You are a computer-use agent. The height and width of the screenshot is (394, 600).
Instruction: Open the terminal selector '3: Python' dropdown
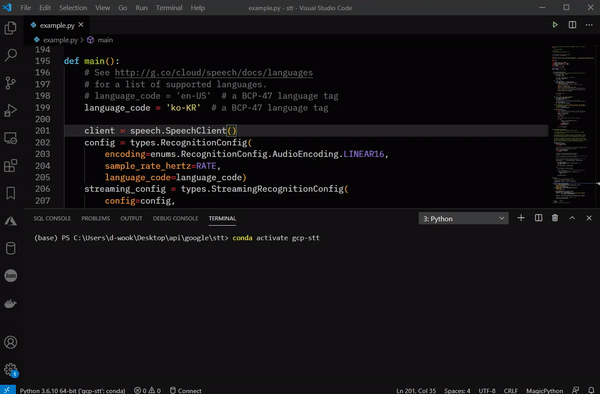coord(463,218)
